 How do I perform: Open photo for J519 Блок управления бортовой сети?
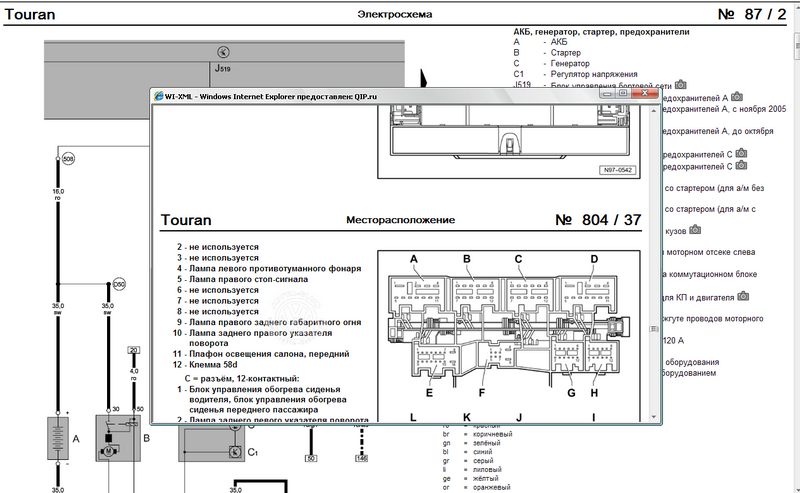click(x=681, y=85)
